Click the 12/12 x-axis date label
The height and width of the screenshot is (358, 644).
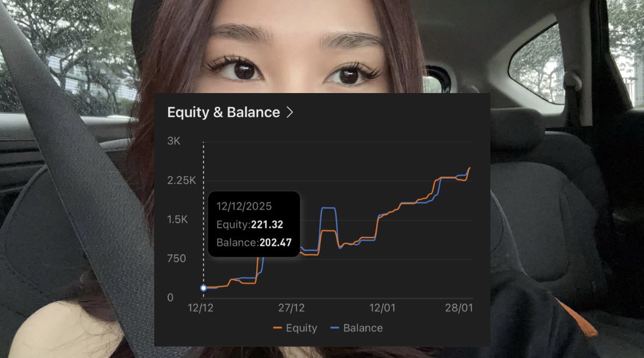pos(201,308)
